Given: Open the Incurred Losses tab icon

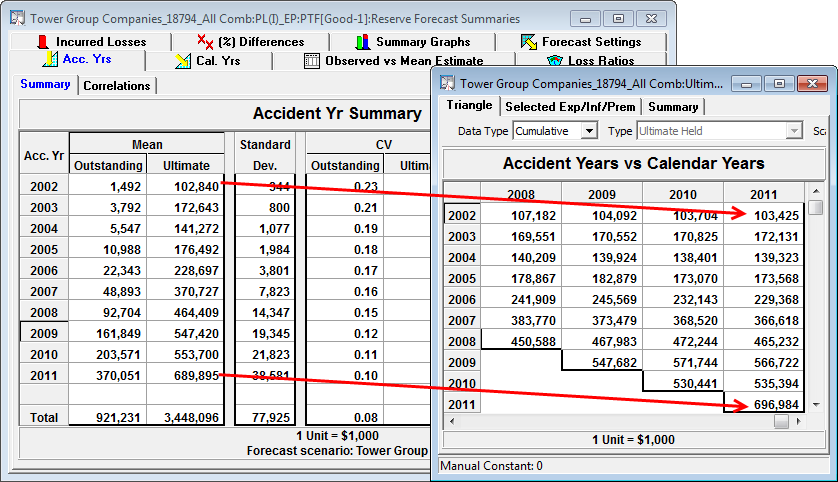Looking at the screenshot, I should point(43,42).
